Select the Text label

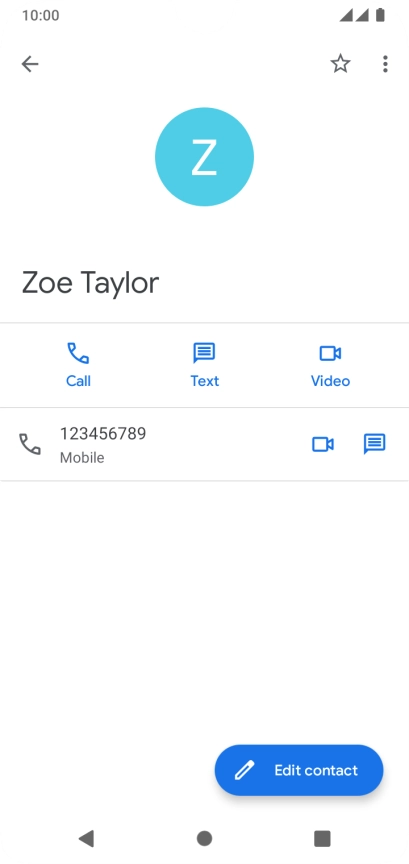coord(204,381)
